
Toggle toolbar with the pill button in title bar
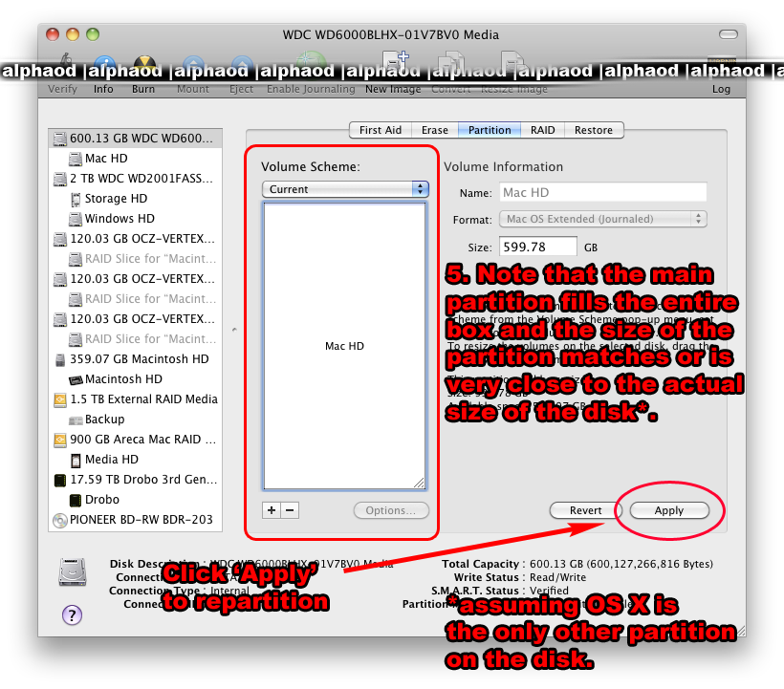coord(728,34)
